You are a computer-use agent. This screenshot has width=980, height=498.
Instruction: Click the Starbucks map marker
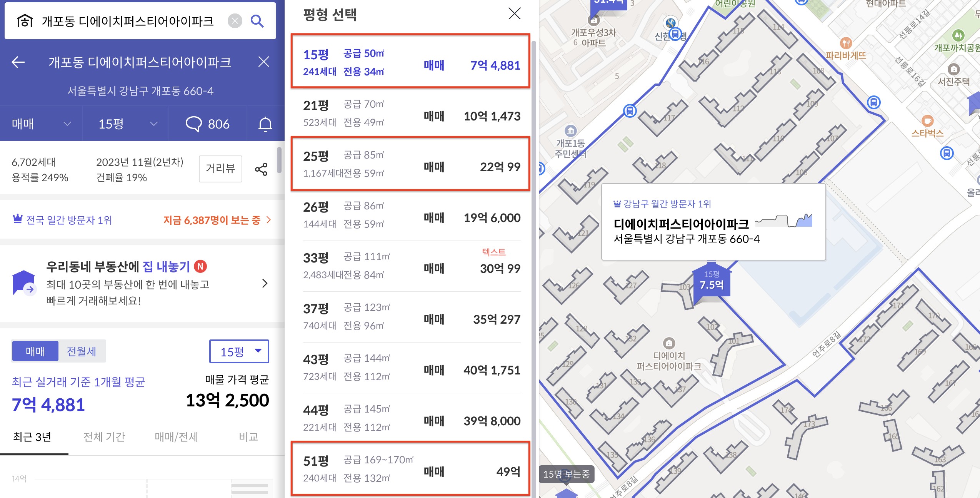pos(927,121)
